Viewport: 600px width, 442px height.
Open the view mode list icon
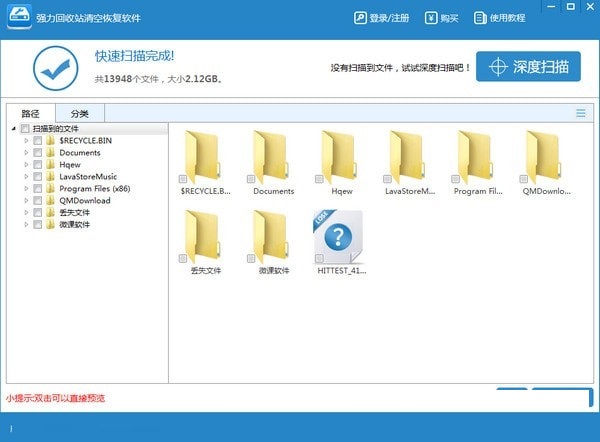pos(580,113)
